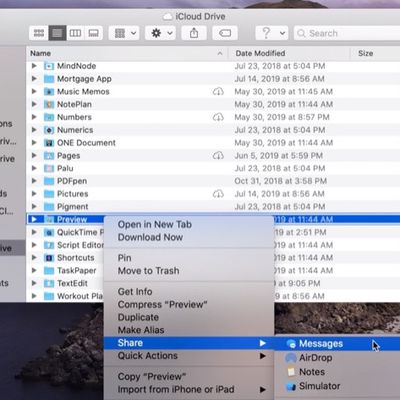Choose Duplicate from context menu
Screen dimensions: 400x400
pyautogui.click(x=189, y=317)
